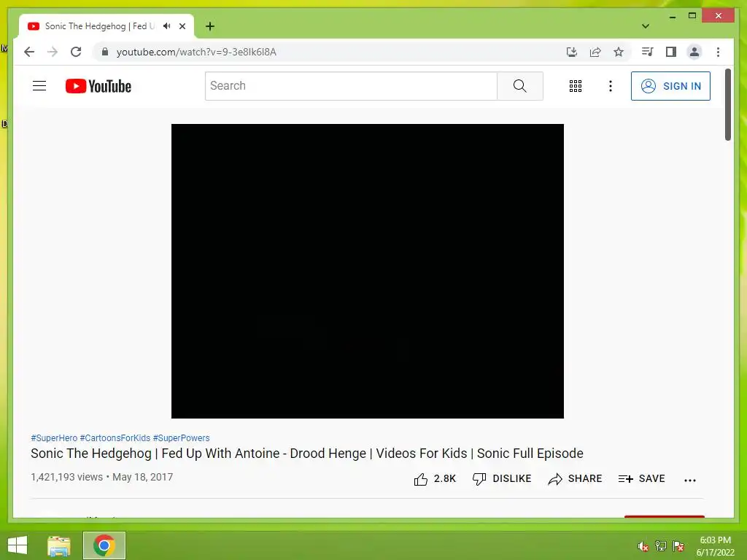Like the video with thumbs up
Viewport: 747px width, 560px height.
(x=435, y=478)
